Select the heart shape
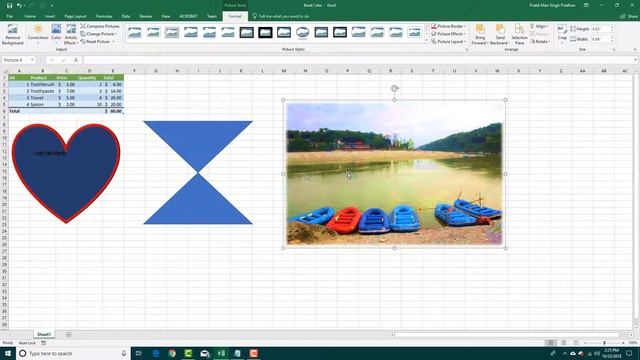The height and width of the screenshot is (360, 640). (66, 173)
